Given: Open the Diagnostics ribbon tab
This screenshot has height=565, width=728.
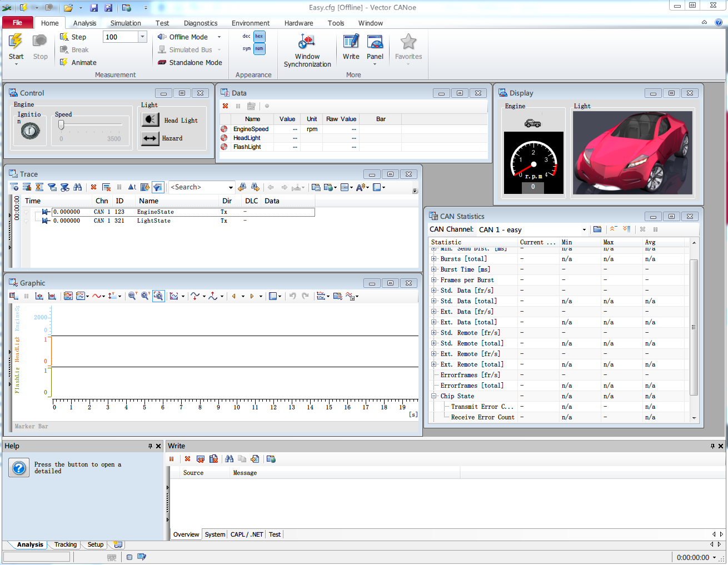Looking at the screenshot, I should pyautogui.click(x=201, y=23).
